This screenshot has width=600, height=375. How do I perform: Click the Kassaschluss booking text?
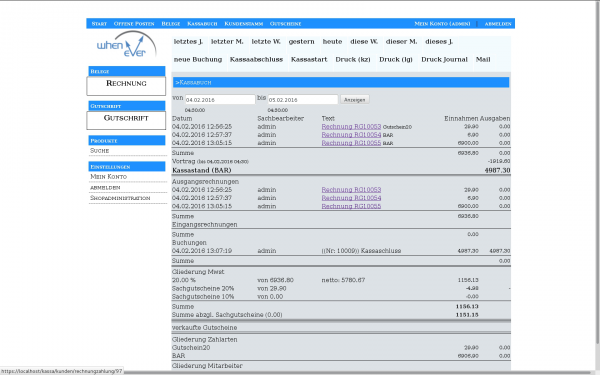[361, 251]
